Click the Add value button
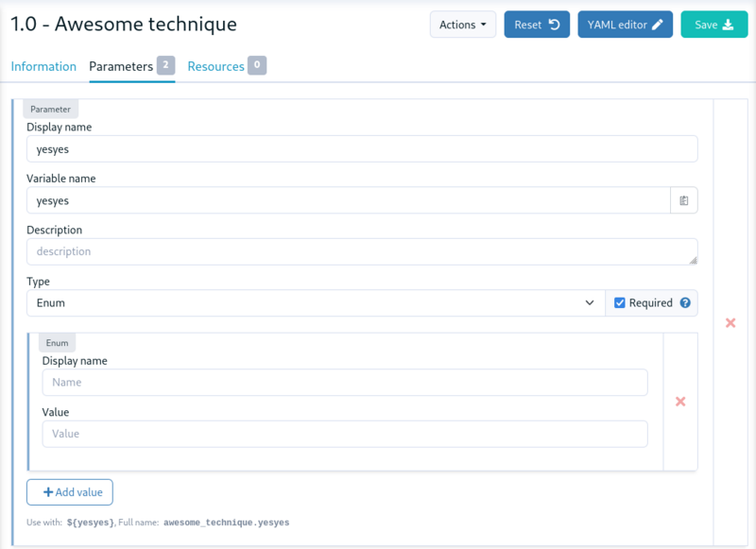 [70, 492]
